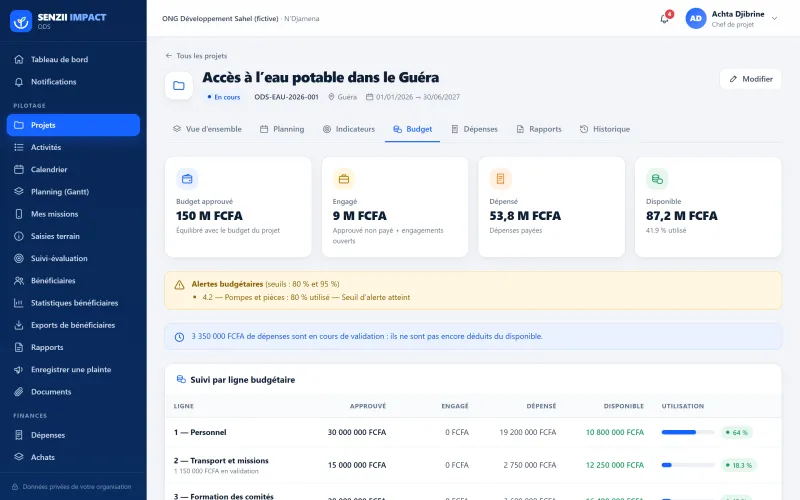Go back to Tous les projets
The image size is (800, 500).
(196, 56)
